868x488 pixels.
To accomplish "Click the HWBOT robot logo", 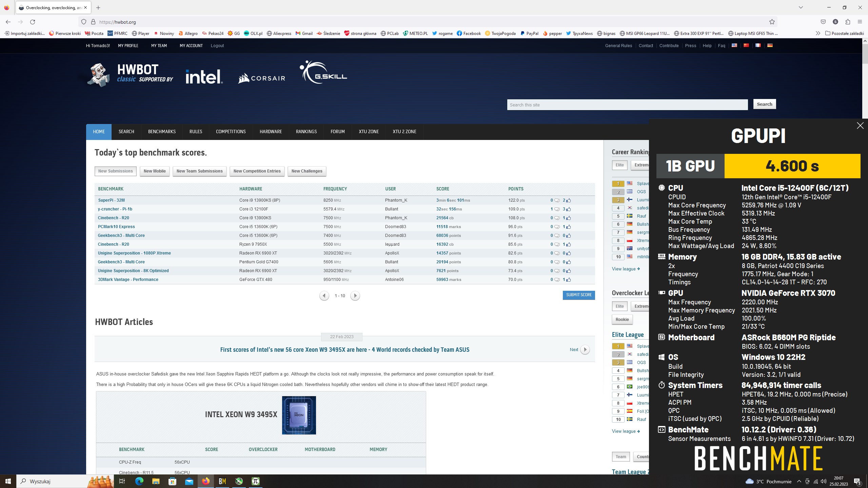I will tap(98, 75).
